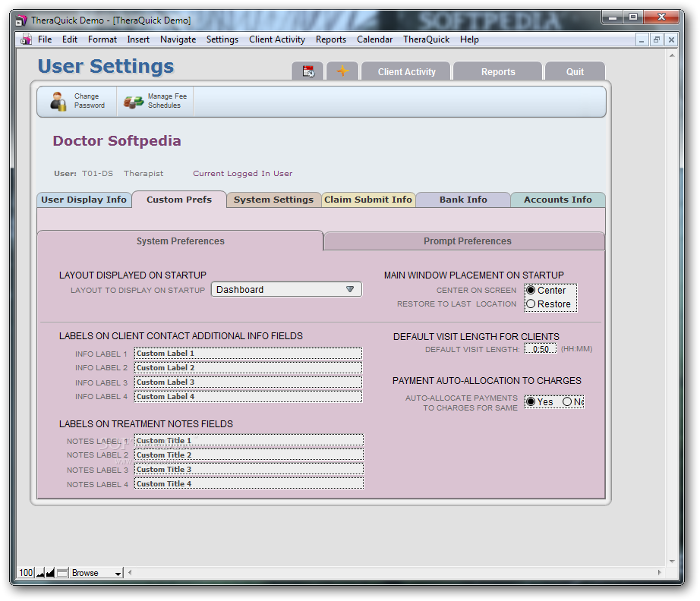Switch to the Accounts Info tab
Viewport: 700px width, 601px height.
pos(557,200)
